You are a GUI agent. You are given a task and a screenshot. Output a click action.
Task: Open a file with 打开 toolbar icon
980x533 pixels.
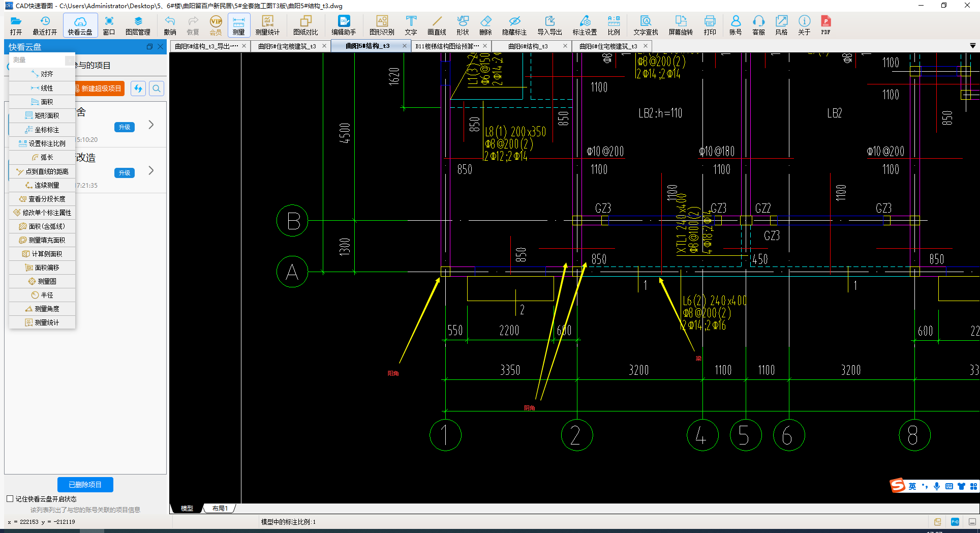click(16, 25)
